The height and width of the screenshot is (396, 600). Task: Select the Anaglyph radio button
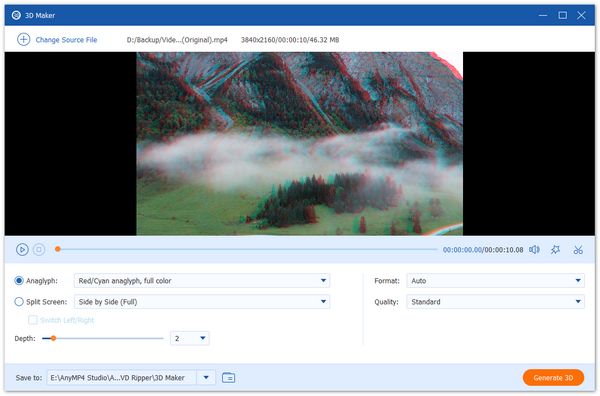[19, 281]
